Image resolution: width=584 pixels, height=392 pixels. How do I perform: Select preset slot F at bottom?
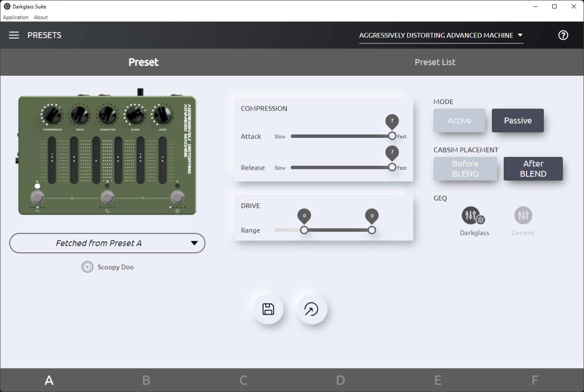coord(535,380)
